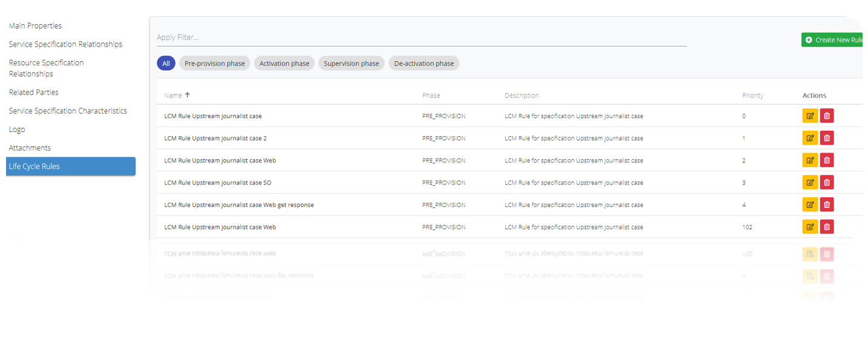Open Main Properties section
The image size is (868, 345).
35,26
